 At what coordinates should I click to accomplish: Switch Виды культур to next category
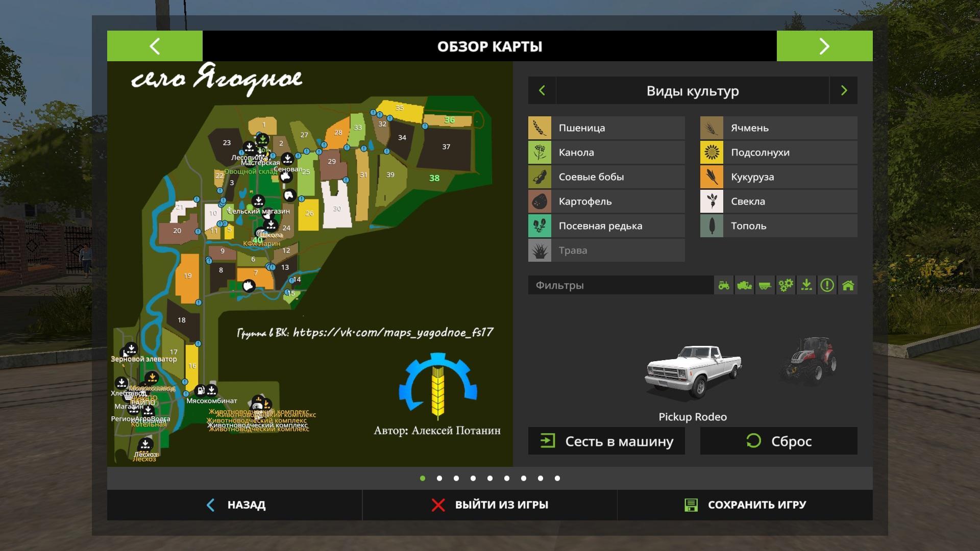(x=844, y=91)
